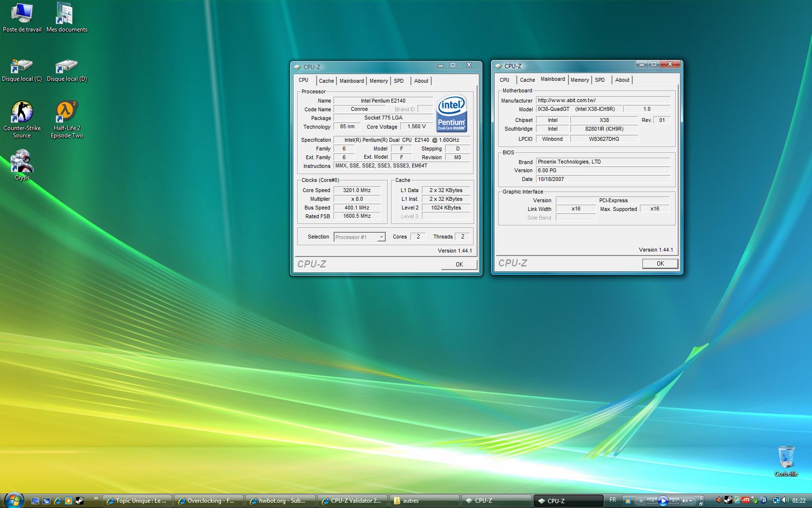Open the taskbar player volume dropdown
Screen dimensions: 812x508
[690, 501]
